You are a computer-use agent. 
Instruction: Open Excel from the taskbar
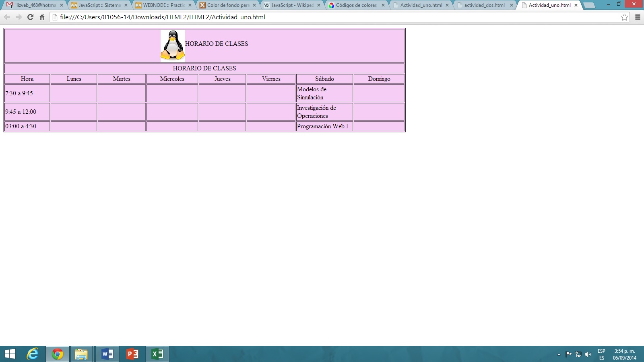(x=157, y=354)
